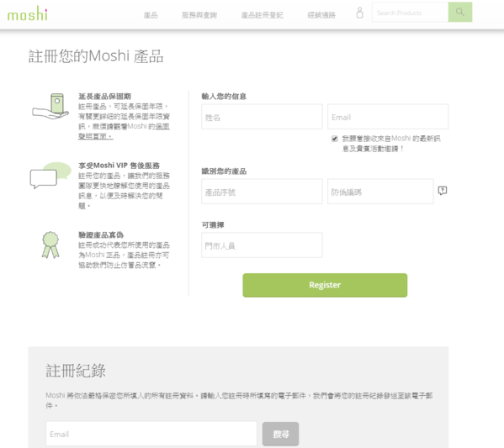
Task: Click the Email field in 註冊紀錄 section
Action: pos(151,434)
